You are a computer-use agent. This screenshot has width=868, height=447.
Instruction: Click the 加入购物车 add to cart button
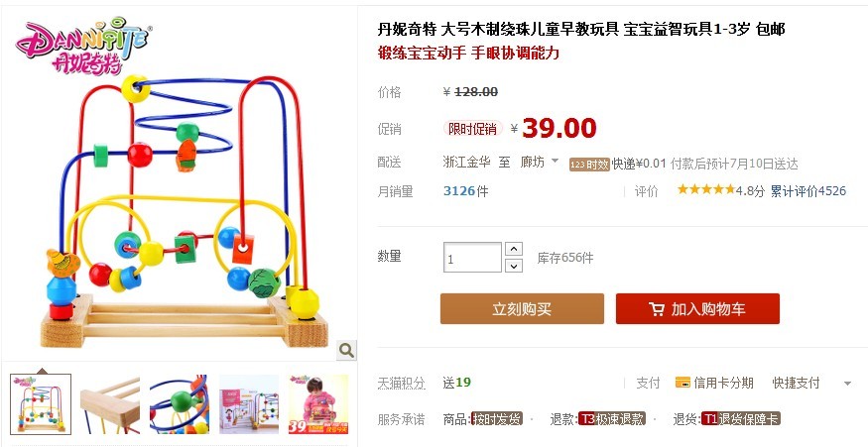click(697, 308)
